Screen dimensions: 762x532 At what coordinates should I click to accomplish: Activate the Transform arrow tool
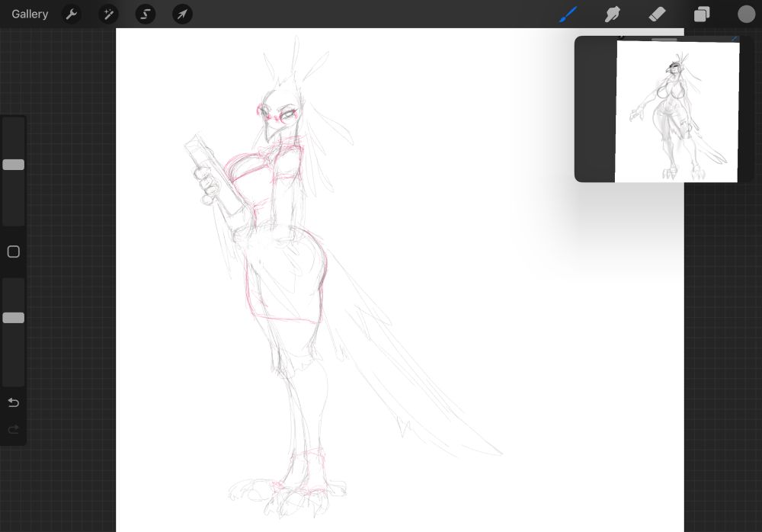coord(182,14)
